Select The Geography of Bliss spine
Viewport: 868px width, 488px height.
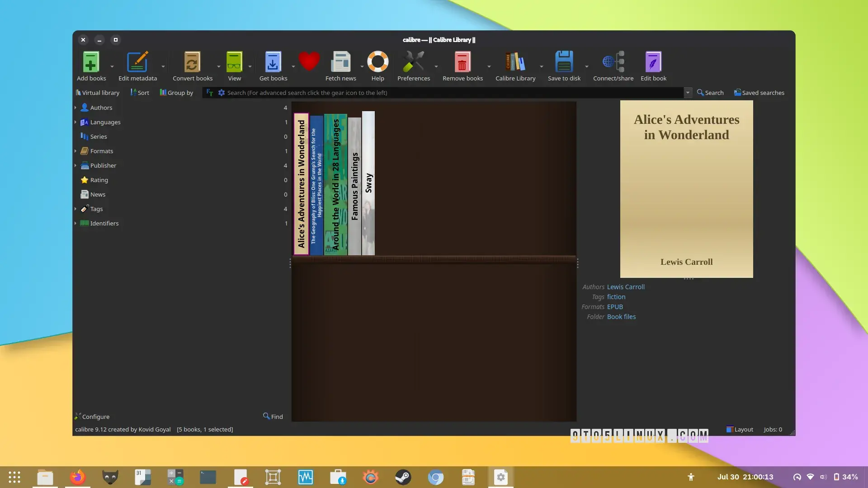(316, 185)
